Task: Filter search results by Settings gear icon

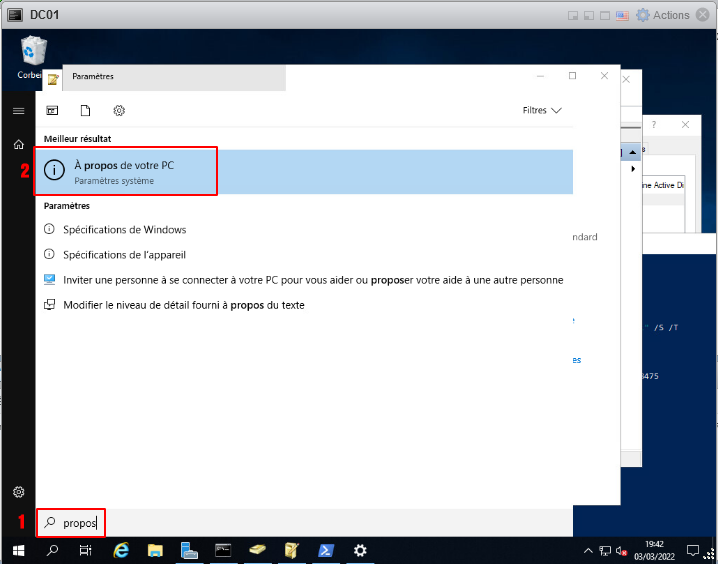Action: [x=119, y=111]
